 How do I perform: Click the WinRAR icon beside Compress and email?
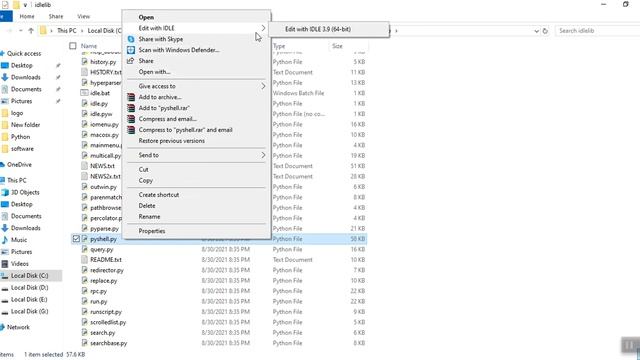pos(131,119)
